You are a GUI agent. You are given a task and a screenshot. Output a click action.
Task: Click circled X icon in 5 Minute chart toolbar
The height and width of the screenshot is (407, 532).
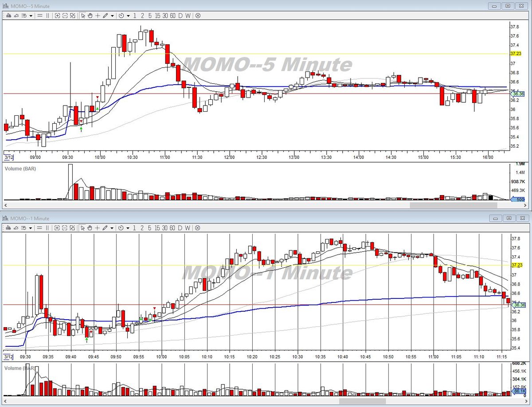pos(198,16)
